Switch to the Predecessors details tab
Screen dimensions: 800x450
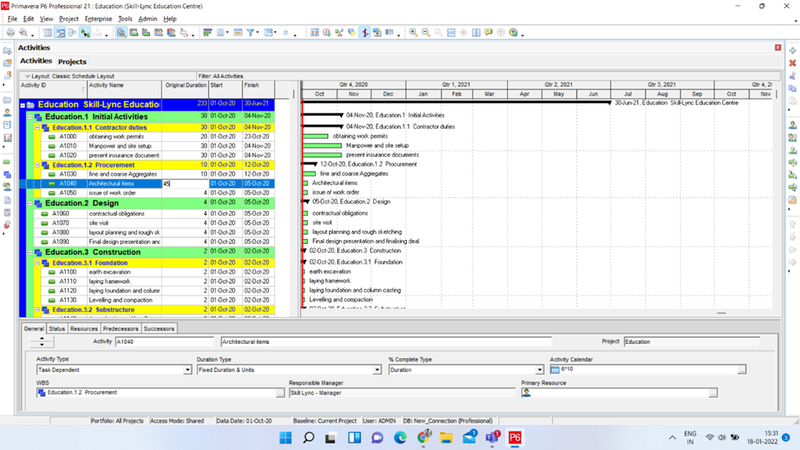pos(120,329)
